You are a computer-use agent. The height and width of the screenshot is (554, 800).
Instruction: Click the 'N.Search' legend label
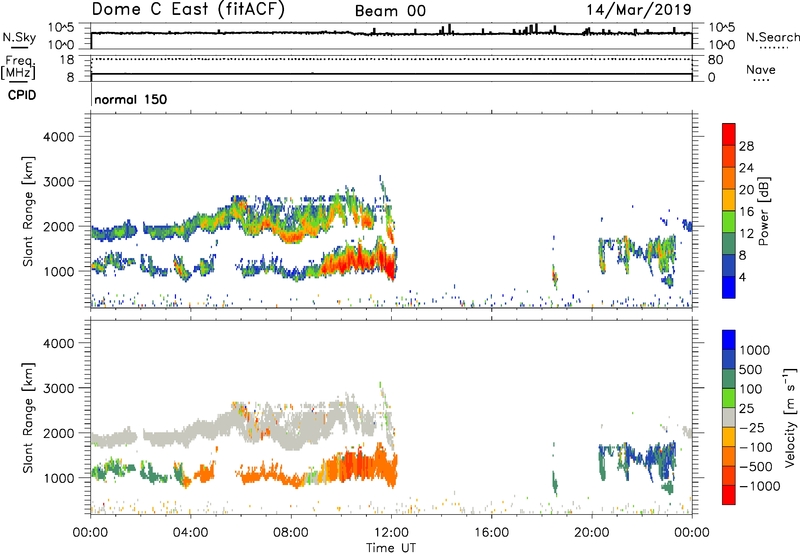[772, 37]
